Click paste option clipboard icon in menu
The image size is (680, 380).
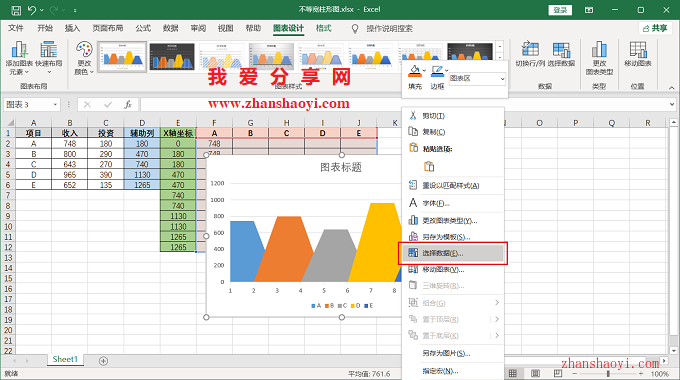429,167
